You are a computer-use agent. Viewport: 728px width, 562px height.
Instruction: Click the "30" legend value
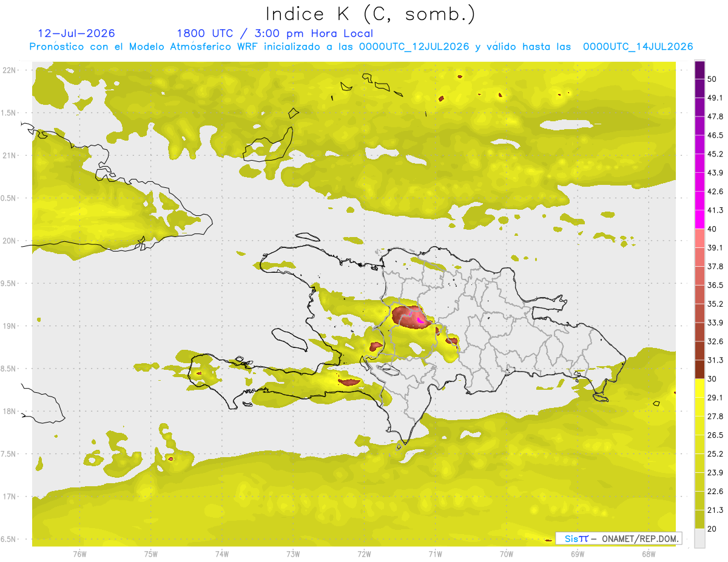coord(713,379)
